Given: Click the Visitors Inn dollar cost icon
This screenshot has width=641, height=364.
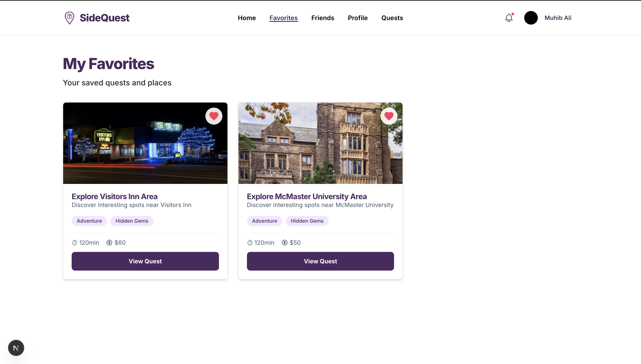Looking at the screenshot, I should point(109,243).
